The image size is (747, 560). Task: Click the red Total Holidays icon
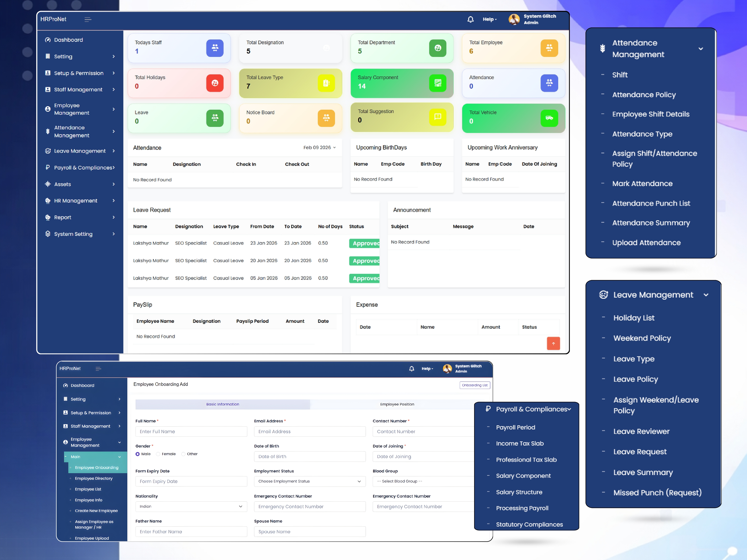click(x=215, y=83)
